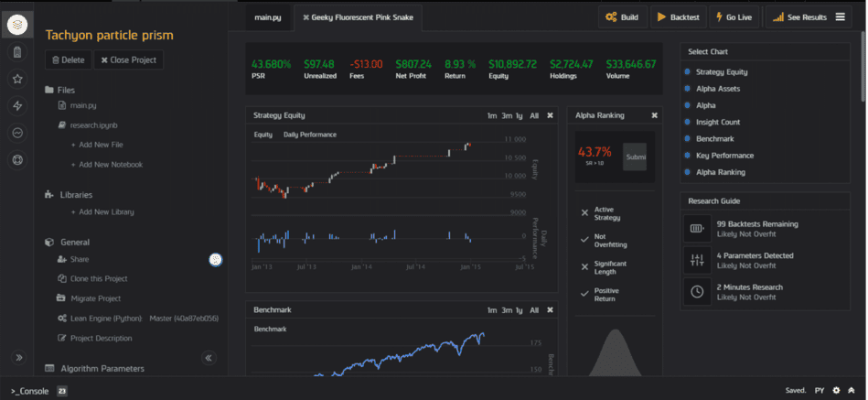Viewport: 868px width, 400px height.
Task: Click the lightning bolt sidebar icon
Action: pos(16,106)
